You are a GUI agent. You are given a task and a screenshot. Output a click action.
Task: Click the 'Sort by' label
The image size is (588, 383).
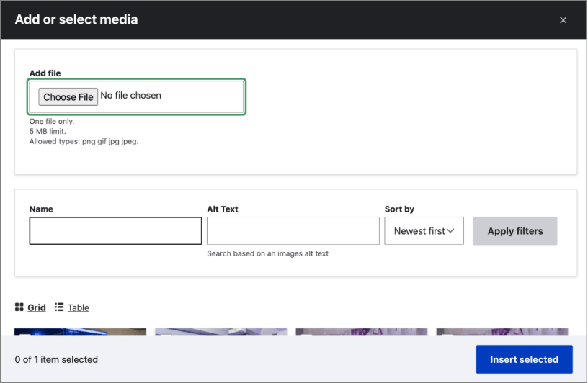point(399,209)
